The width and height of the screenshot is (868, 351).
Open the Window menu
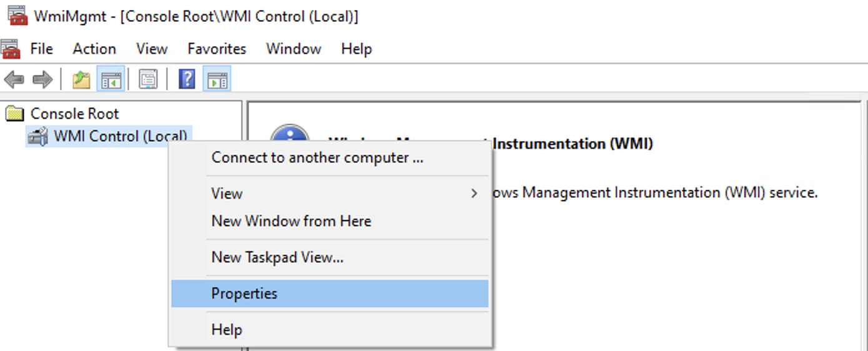(293, 49)
